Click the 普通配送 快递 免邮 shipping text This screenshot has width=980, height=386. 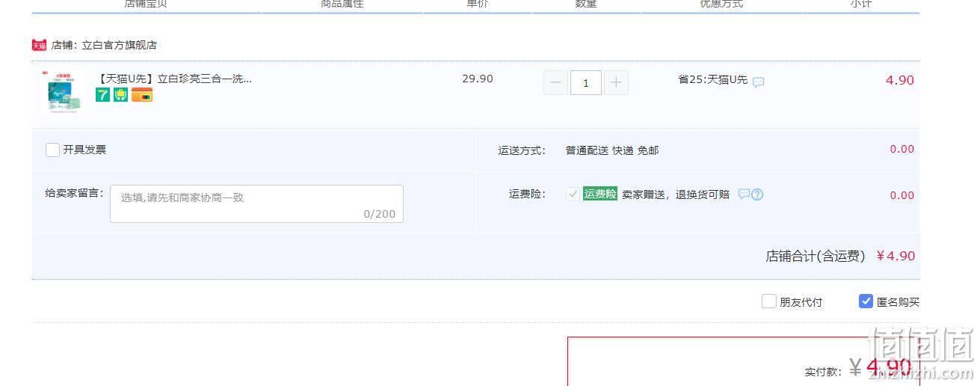[612, 150]
